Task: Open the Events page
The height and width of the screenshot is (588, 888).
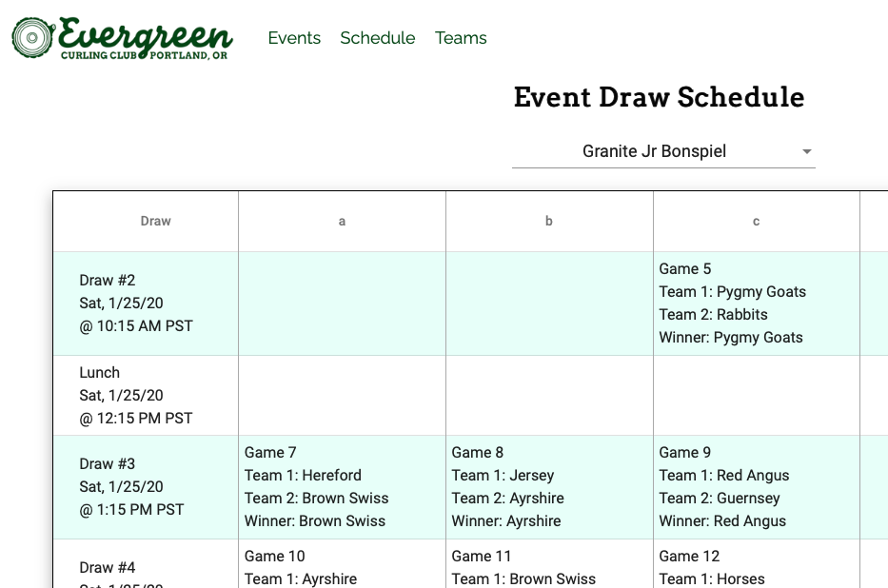Action: point(294,38)
